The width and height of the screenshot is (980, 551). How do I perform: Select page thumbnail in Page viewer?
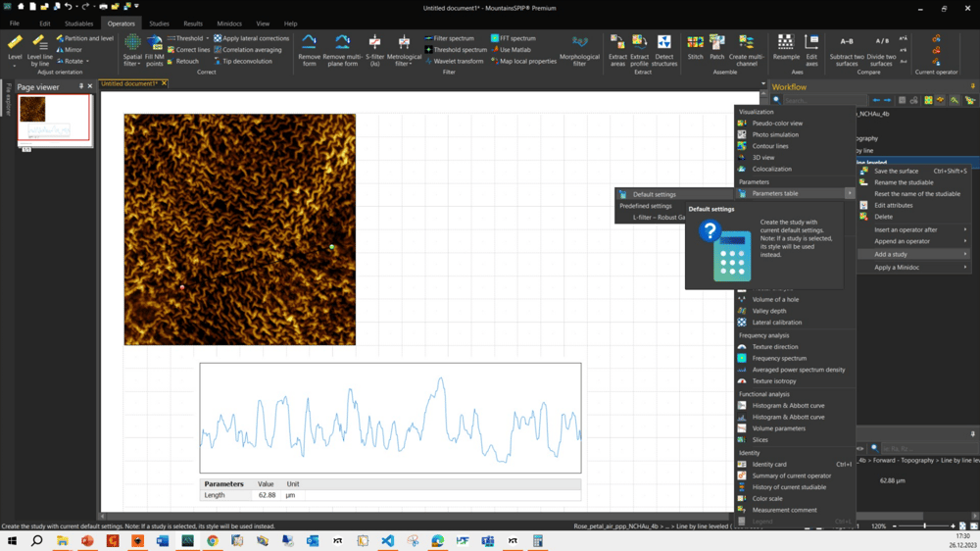pos(54,119)
